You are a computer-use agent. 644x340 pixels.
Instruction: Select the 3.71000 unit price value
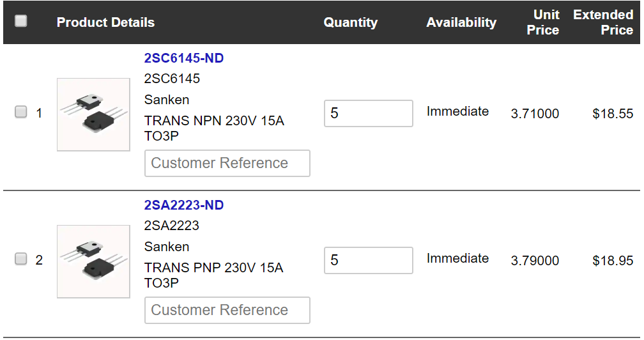[535, 113]
